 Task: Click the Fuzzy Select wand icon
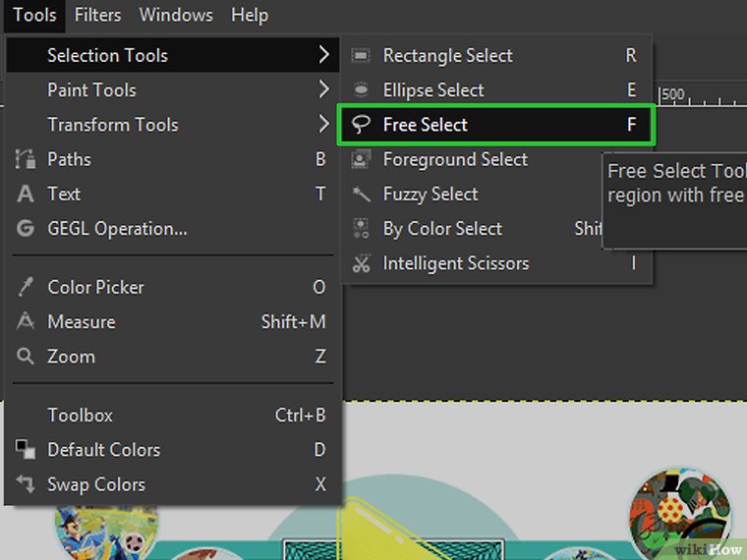pyautogui.click(x=361, y=195)
